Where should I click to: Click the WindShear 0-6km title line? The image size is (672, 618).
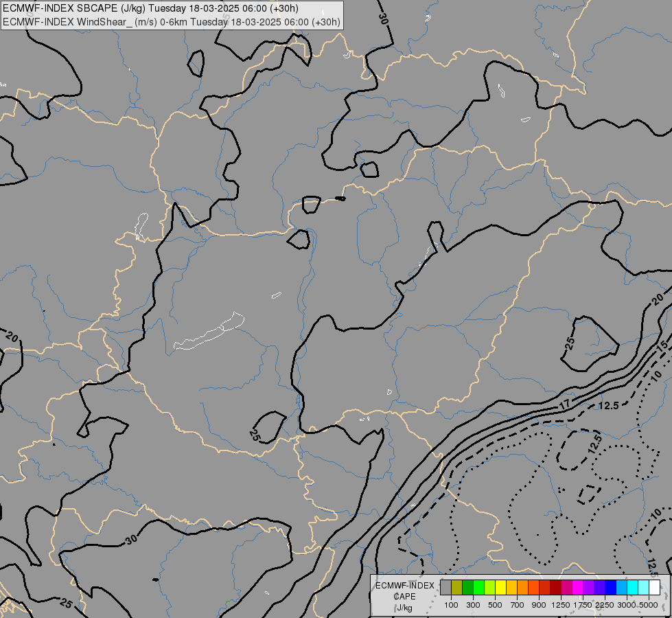point(172,22)
